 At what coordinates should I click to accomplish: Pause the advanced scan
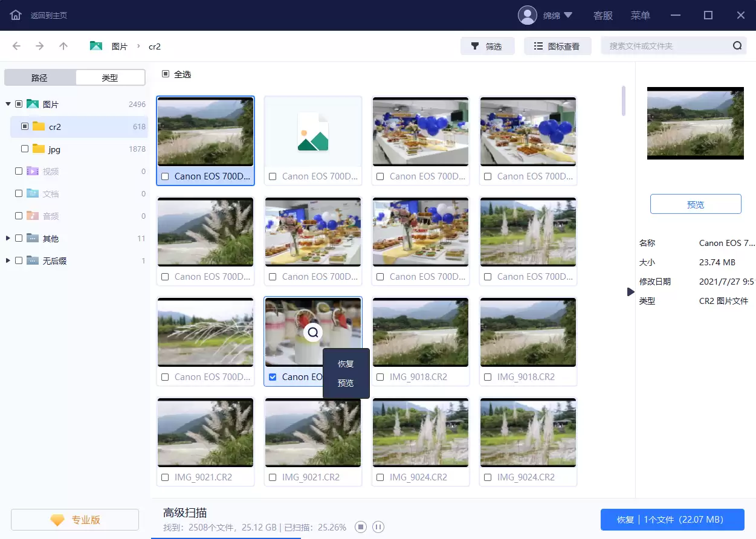tap(378, 527)
